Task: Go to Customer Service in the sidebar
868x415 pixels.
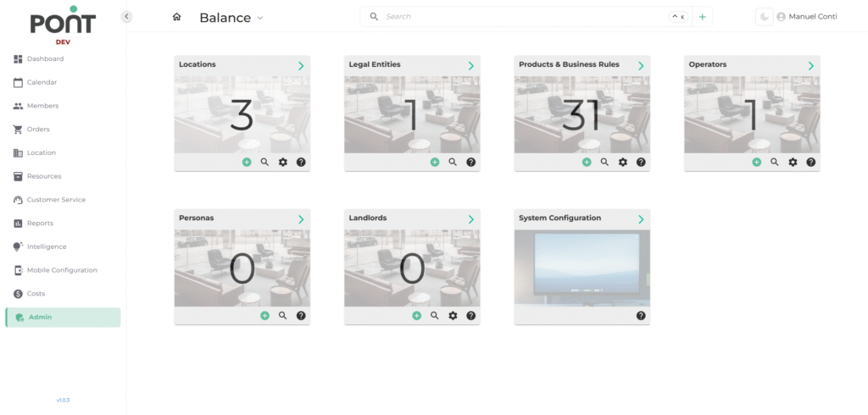Action: point(56,200)
